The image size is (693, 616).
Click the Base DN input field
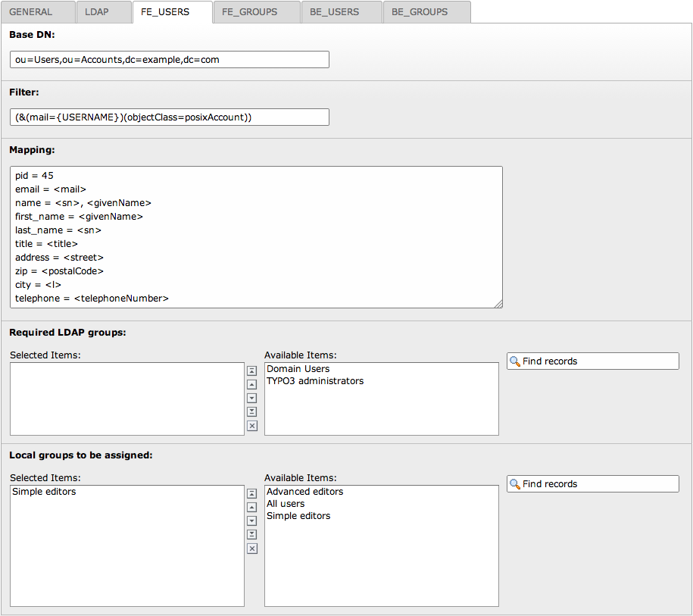coord(170,59)
